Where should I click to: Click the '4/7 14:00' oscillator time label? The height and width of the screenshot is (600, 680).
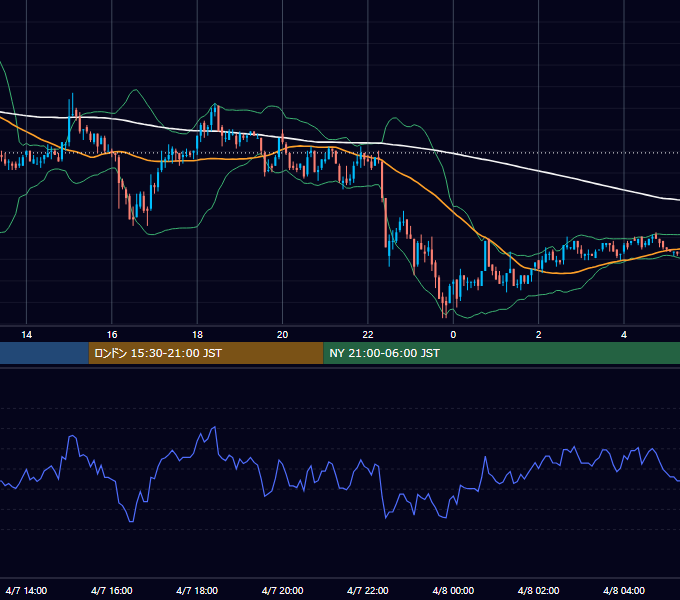(26, 590)
